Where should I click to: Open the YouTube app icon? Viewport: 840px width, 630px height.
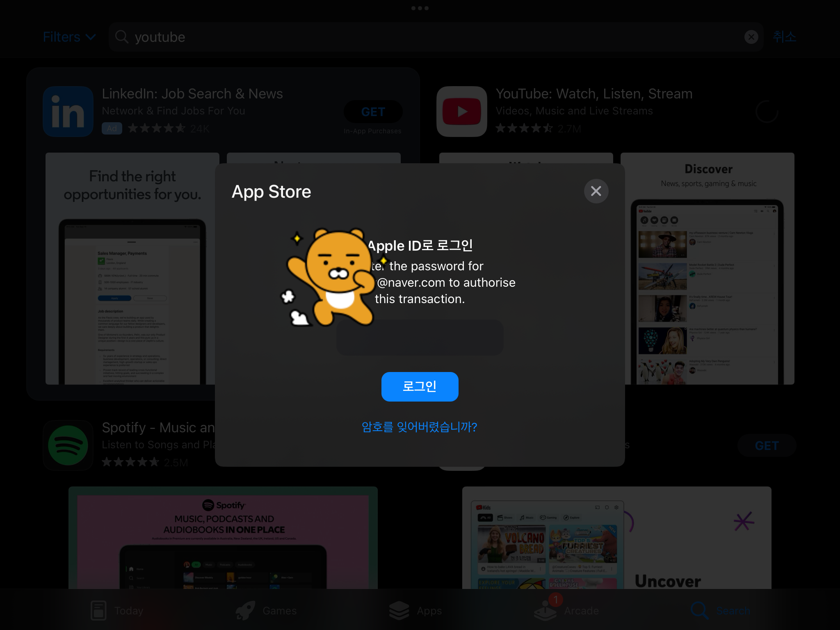[x=461, y=111]
